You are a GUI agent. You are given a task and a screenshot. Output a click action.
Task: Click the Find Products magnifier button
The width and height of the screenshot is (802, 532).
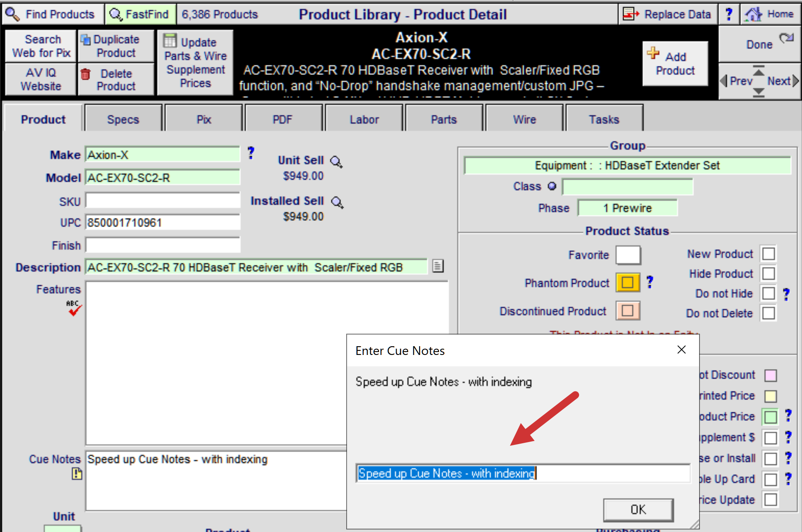tap(52, 14)
